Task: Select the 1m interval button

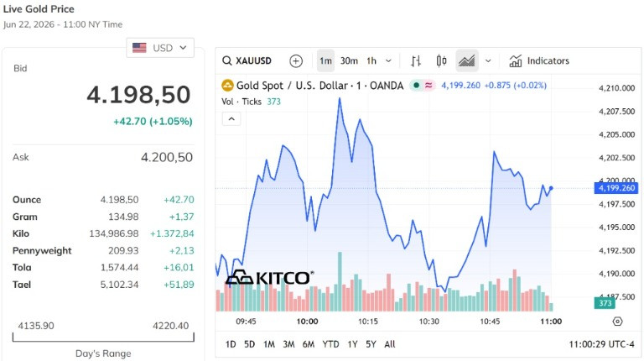Action: click(x=325, y=60)
